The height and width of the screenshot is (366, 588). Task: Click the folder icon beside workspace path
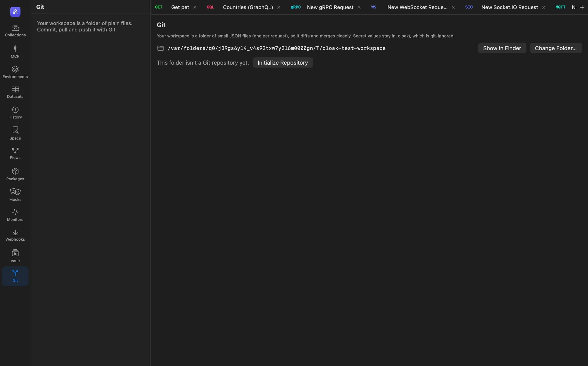click(160, 48)
